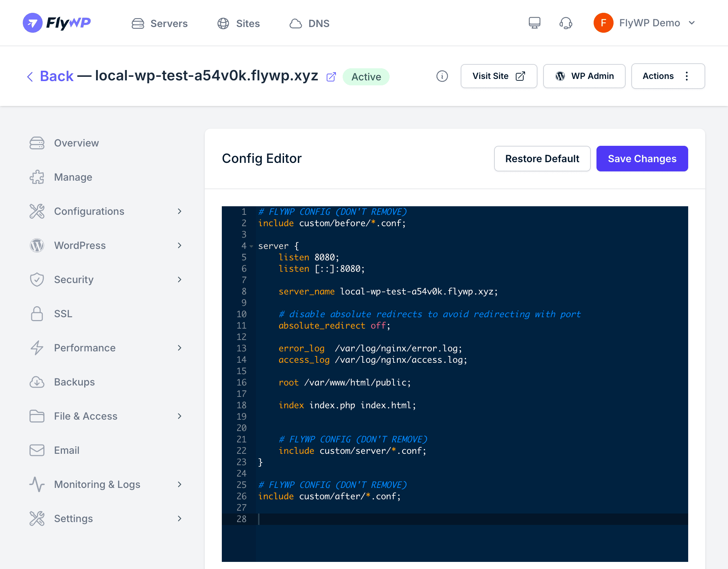
Task: Open the monitor screen icon in header
Action: coord(534,23)
